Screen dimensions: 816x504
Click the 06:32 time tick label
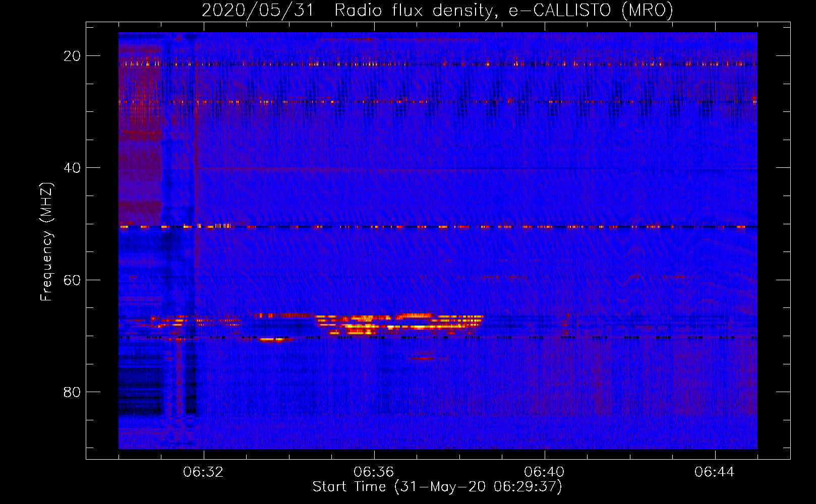pos(203,472)
